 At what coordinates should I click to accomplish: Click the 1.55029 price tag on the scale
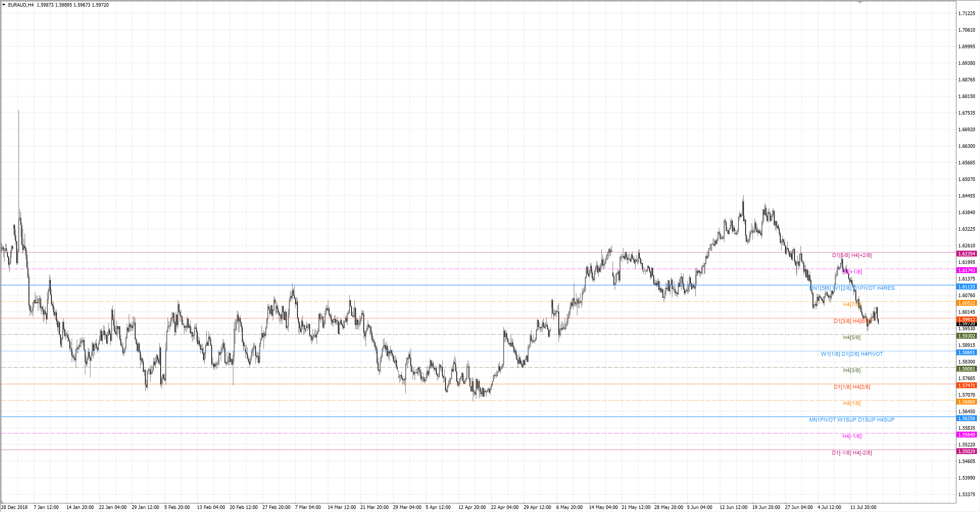pyautogui.click(x=966, y=452)
